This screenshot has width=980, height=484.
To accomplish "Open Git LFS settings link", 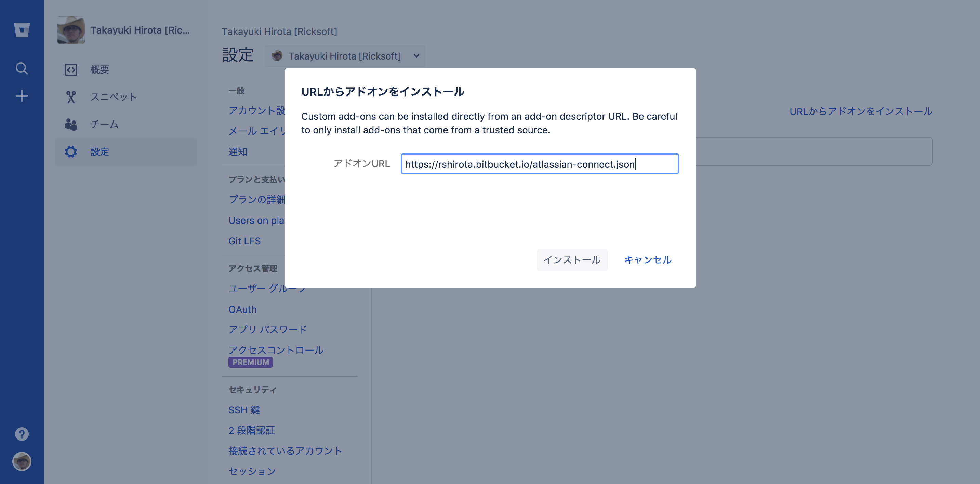I will [x=244, y=241].
